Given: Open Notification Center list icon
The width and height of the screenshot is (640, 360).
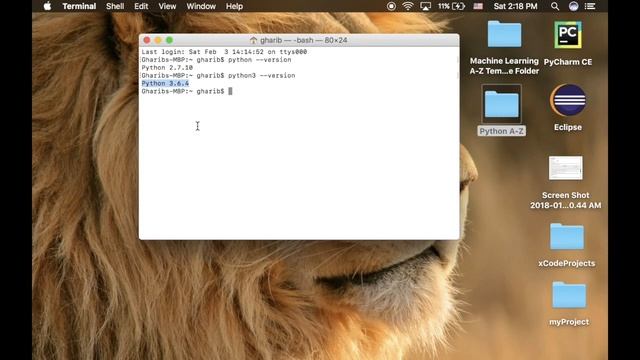Looking at the screenshot, I should coord(590,6).
